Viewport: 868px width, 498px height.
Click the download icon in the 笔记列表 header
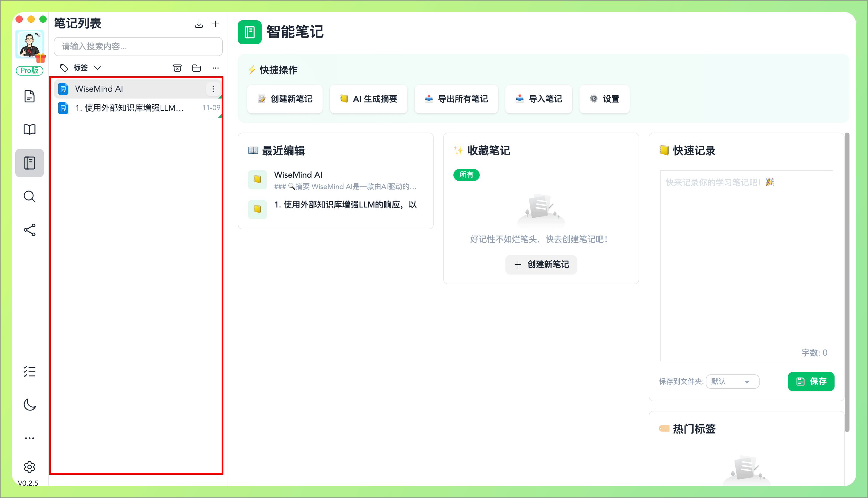(198, 24)
